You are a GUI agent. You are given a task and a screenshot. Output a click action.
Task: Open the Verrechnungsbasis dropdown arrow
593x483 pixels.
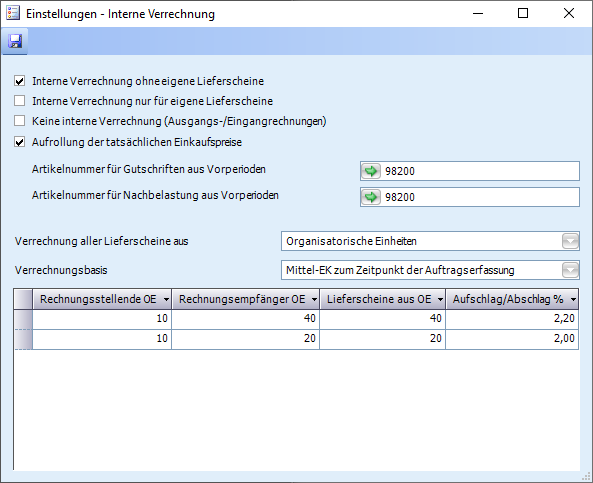point(570,270)
